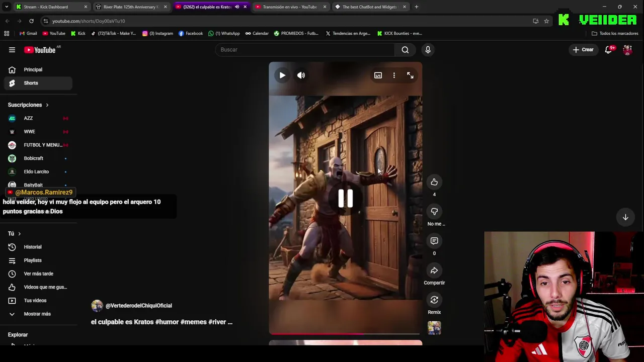This screenshot has height=362, width=644.
Task: Open the Chrome apps grid icon
Action: 7,34
